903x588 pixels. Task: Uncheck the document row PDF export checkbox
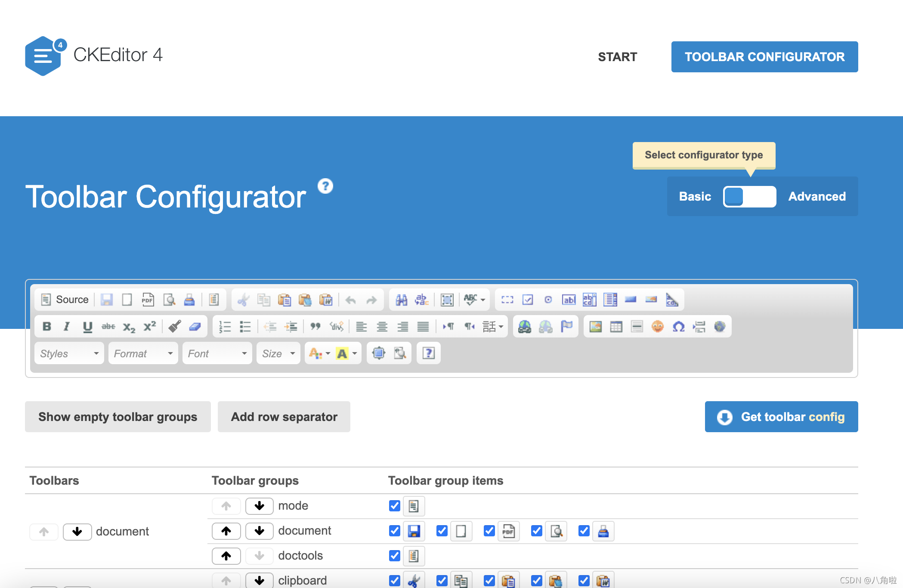489,531
